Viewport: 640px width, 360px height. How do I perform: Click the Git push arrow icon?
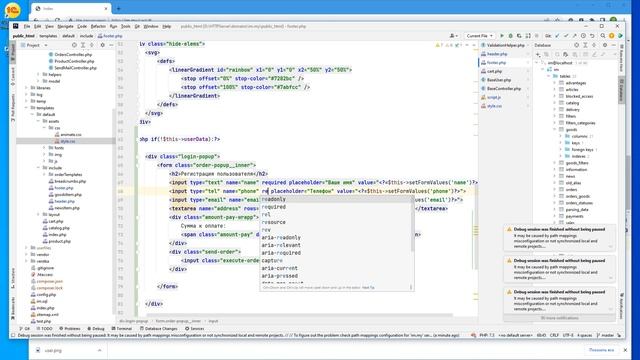click(575, 36)
